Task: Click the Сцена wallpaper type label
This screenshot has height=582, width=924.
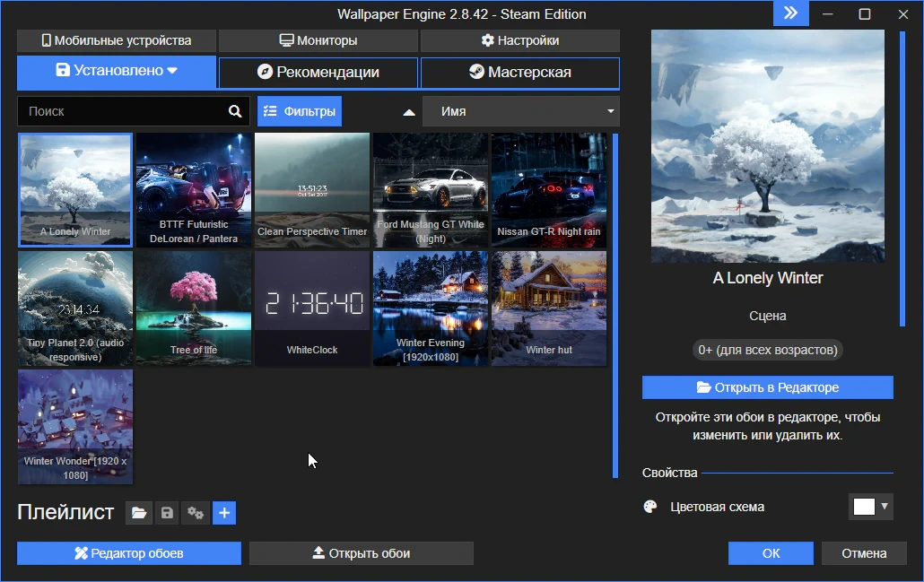Action: click(768, 316)
